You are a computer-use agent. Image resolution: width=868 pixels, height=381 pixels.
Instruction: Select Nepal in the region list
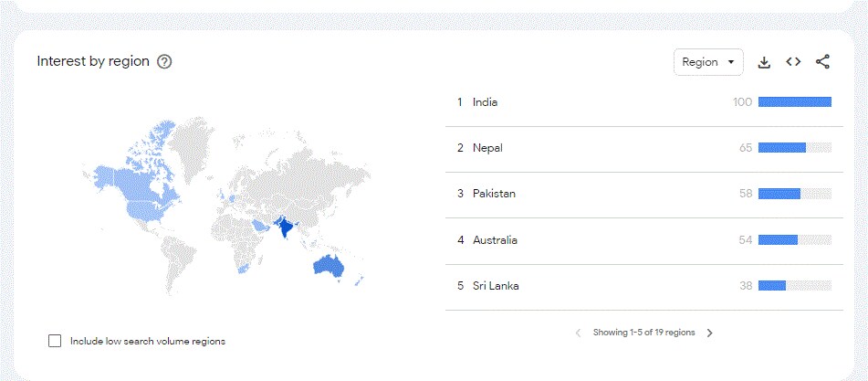[487, 148]
